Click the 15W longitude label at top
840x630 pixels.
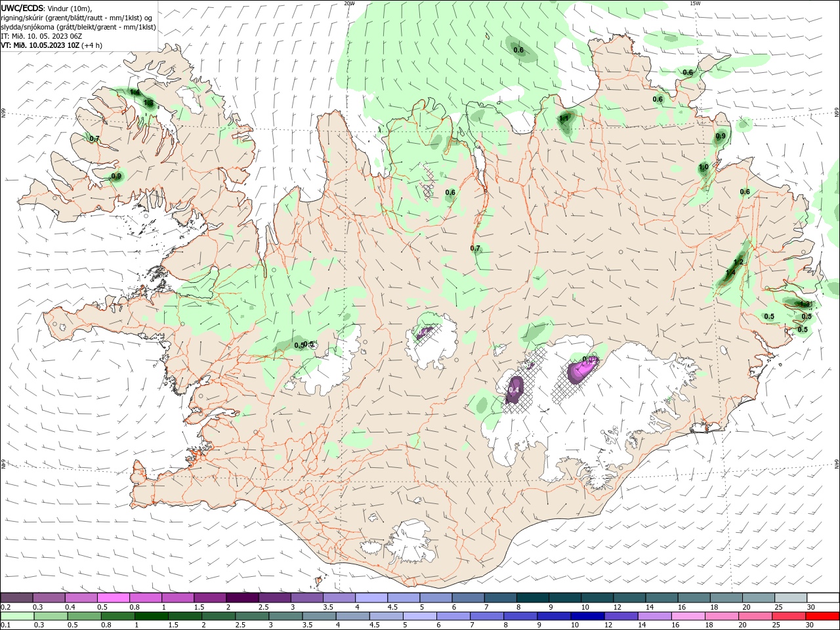(x=695, y=3)
